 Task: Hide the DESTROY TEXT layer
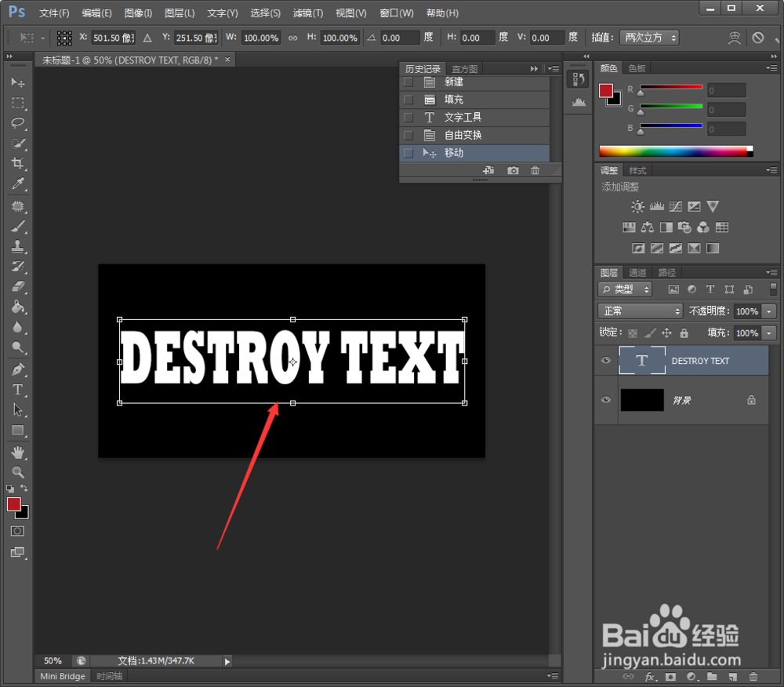[606, 361]
